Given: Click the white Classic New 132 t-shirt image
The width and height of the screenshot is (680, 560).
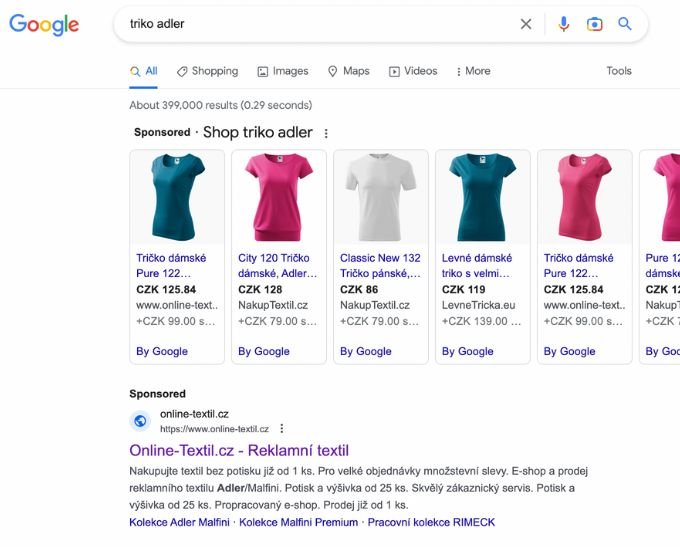Looking at the screenshot, I should point(381,197).
